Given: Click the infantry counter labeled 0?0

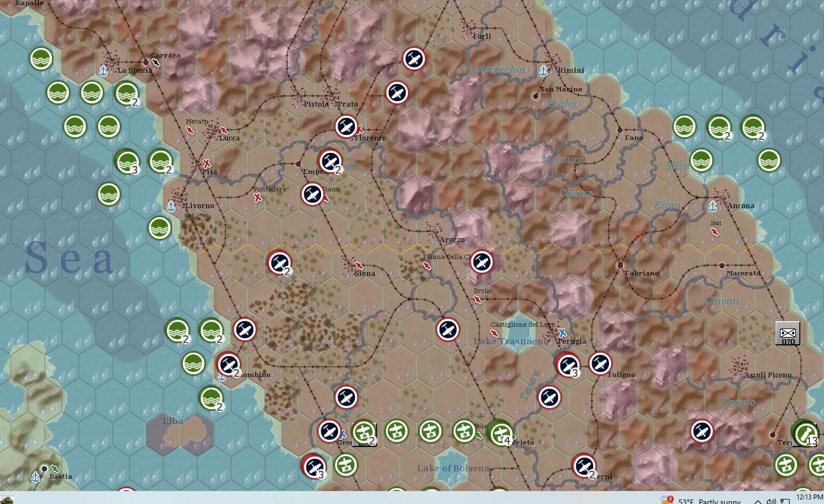Looking at the screenshot, I should (787, 333).
